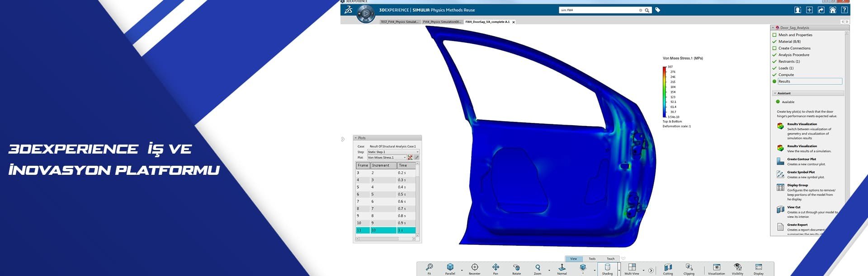Click the horizontal scrollbar in Plots table
This screenshot has height=276, width=868.
pyautogui.click(x=385, y=239)
